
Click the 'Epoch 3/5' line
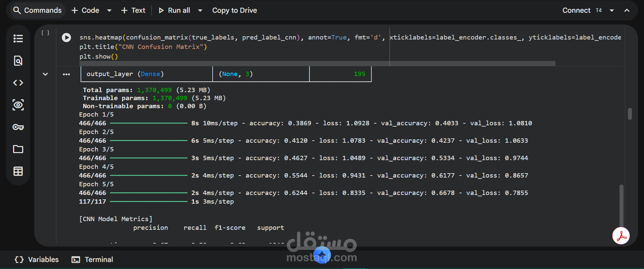coord(96,149)
